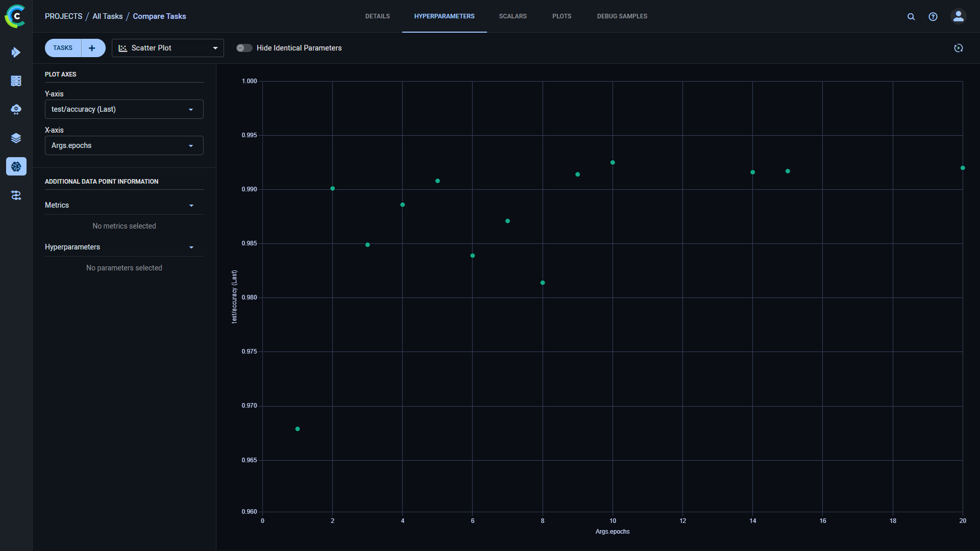The width and height of the screenshot is (980, 551).
Task: Switch the Hide Identical Parameters toggle state
Action: click(244, 47)
